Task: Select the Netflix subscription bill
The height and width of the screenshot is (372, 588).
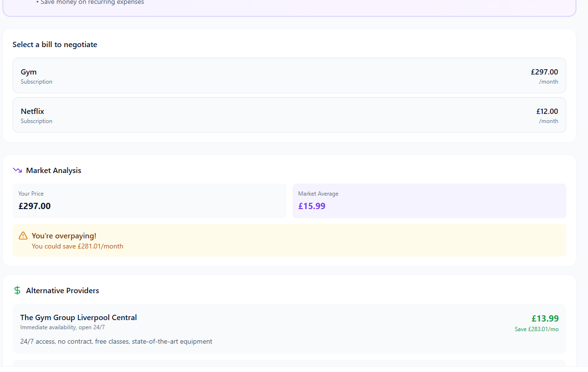Action: point(289,115)
